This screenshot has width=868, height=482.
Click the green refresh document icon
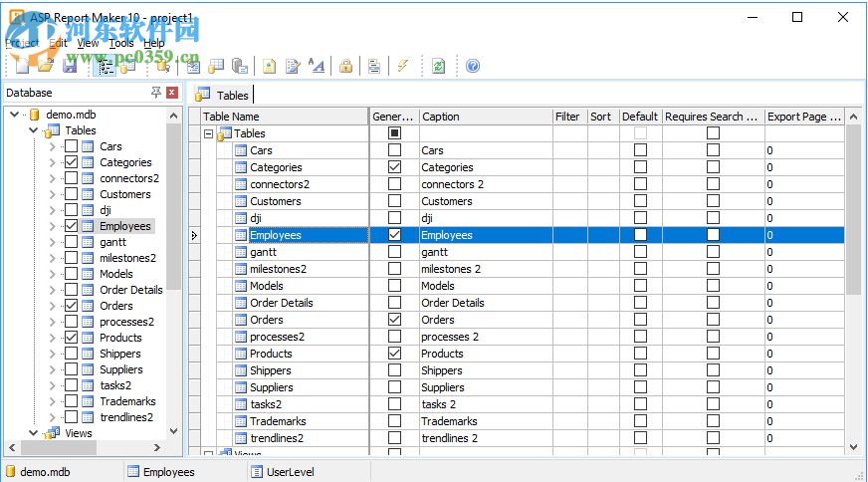438,66
